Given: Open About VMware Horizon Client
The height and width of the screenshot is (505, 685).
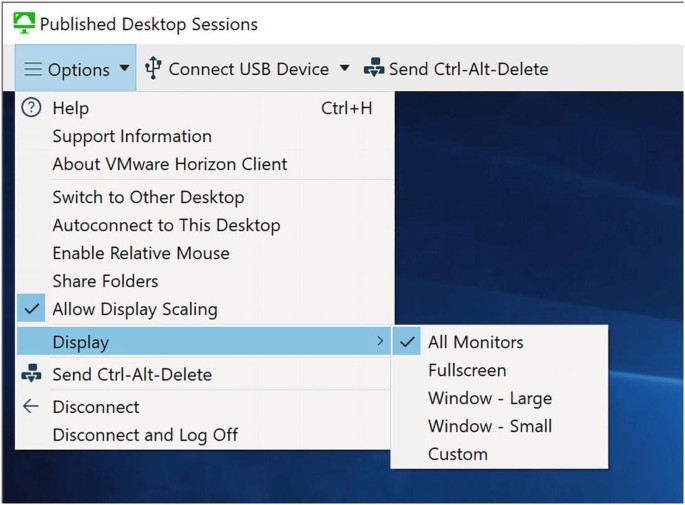Looking at the screenshot, I should pyautogui.click(x=169, y=164).
